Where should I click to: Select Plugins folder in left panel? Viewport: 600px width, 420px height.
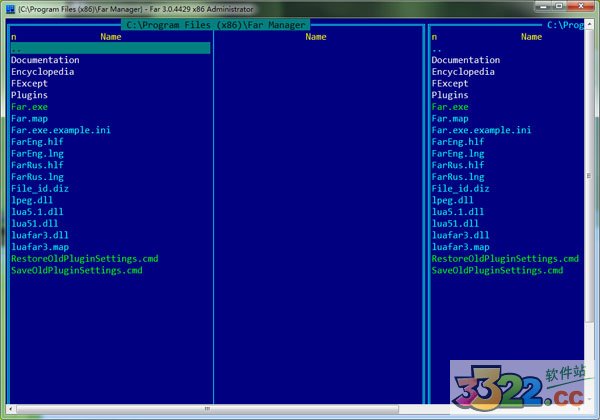click(29, 95)
